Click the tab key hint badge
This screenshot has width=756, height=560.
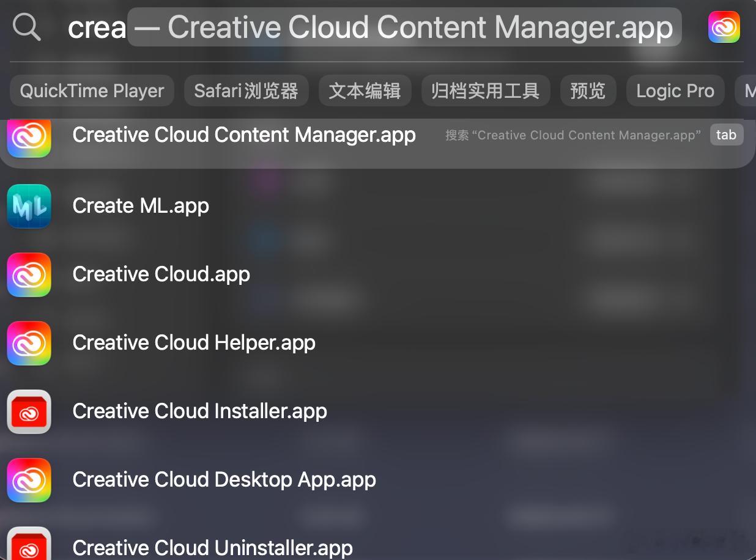(727, 135)
